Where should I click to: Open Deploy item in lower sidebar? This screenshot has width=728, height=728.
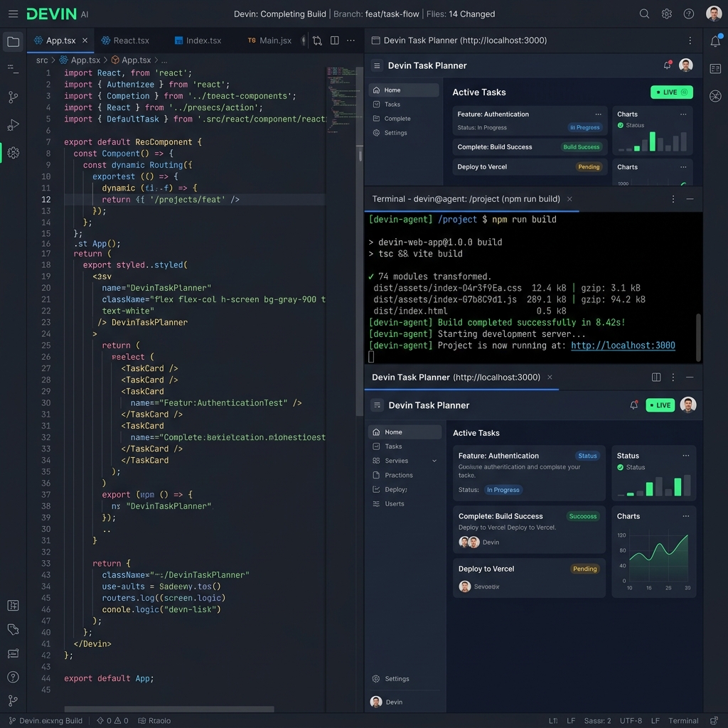(x=405, y=489)
